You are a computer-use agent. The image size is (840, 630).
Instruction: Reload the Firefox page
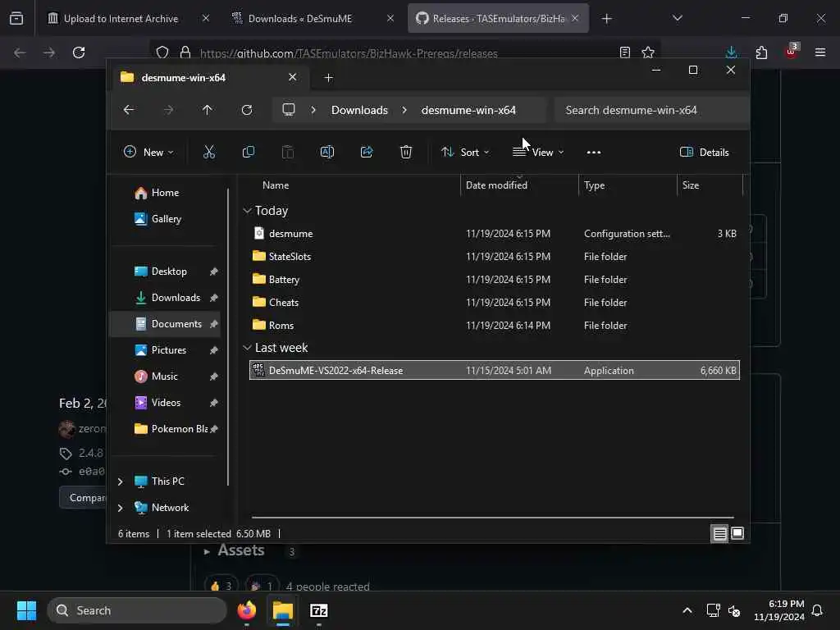(79, 52)
